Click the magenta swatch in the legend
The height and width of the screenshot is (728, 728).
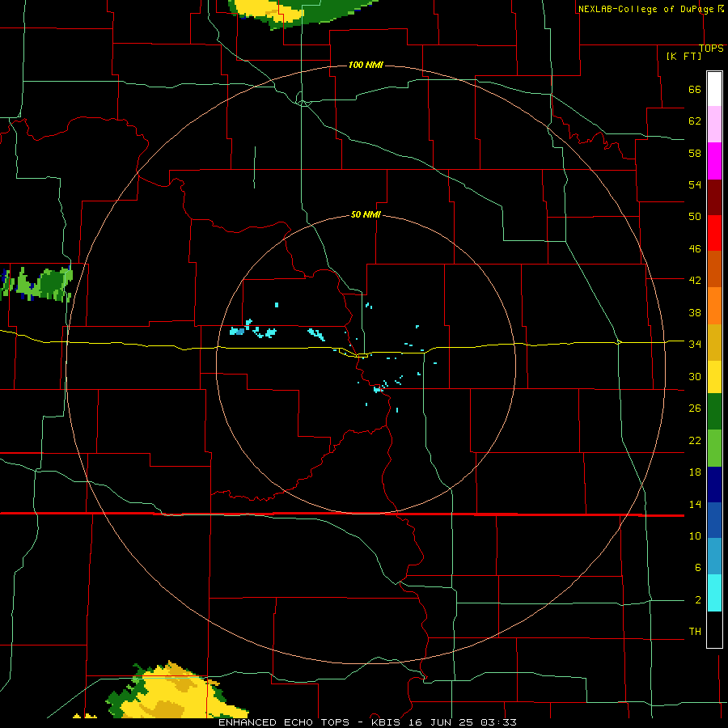click(714, 161)
